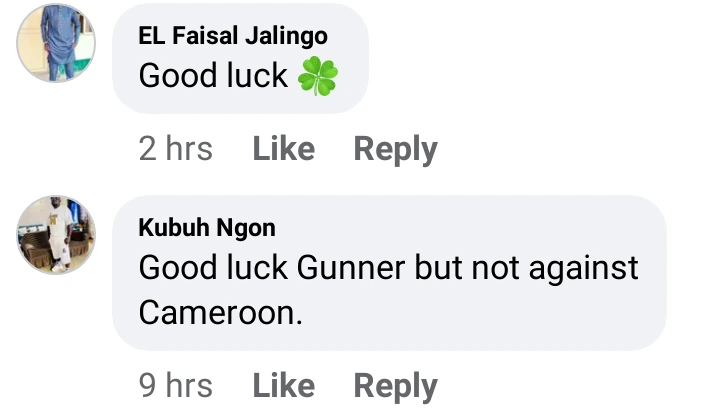The width and height of the screenshot is (720, 417).
Task: Click 'Good luck' at start of Kubuh's comment
Action: [x=213, y=268]
